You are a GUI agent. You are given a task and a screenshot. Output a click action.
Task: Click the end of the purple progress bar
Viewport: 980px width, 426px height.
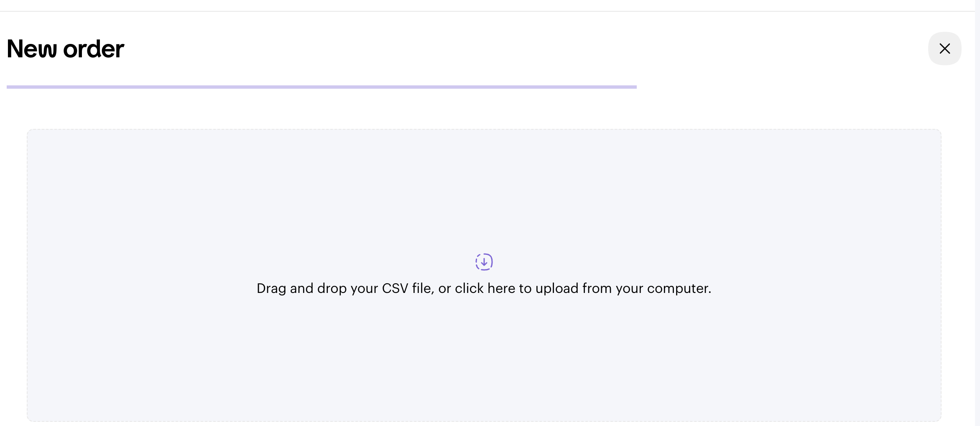(633, 87)
